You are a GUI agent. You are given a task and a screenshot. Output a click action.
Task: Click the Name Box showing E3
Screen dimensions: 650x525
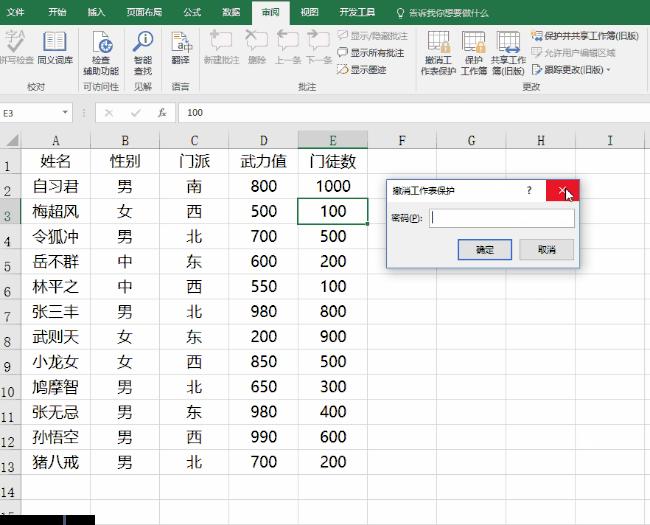(30, 113)
